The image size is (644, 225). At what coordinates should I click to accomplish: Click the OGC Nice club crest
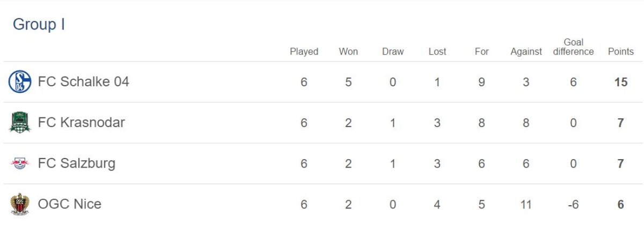(x=20, y=204)
